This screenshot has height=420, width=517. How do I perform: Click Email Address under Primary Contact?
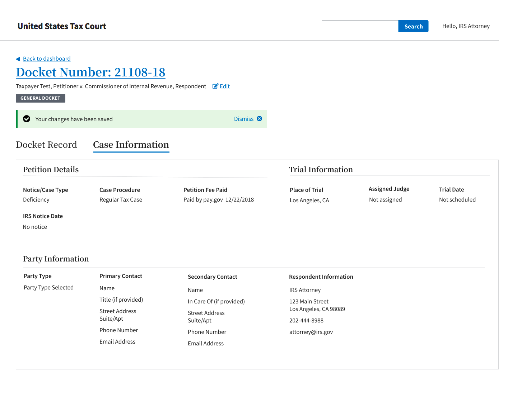point(117,342)
